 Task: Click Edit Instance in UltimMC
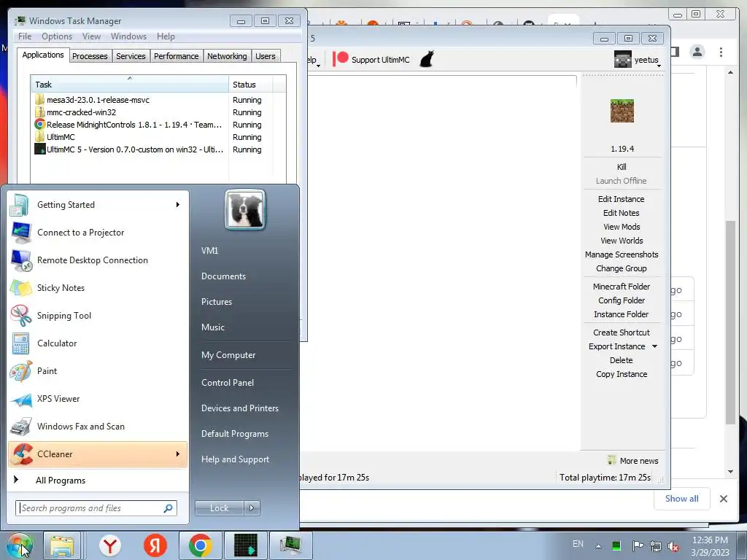(x=622, y=199)
